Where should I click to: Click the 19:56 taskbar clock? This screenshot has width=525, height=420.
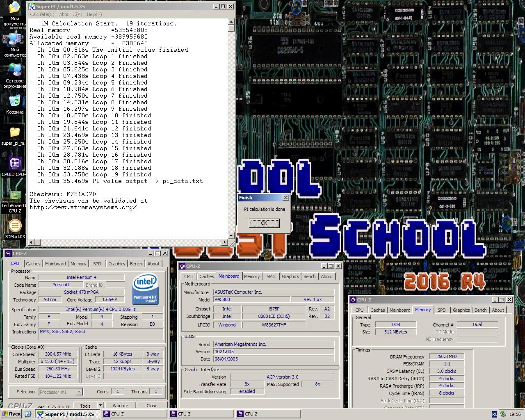click(x=515, y=414)
